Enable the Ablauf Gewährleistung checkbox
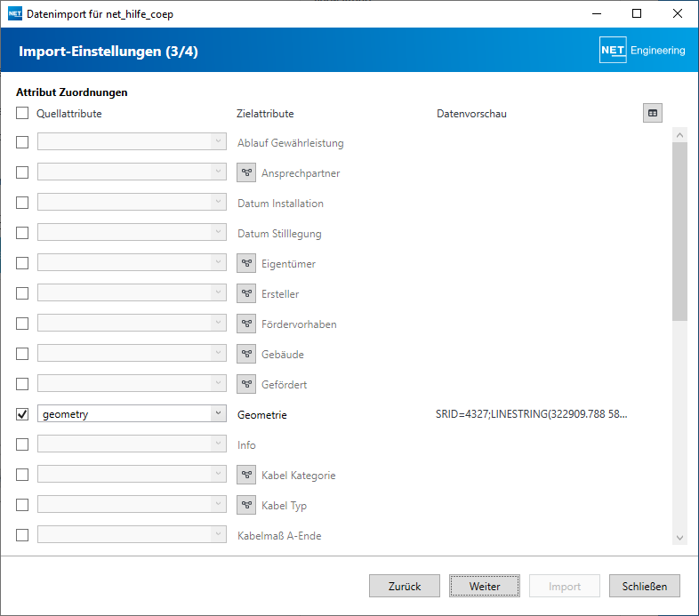Image resolution: width=699 pixels, height=616 pixels. pos(22,142)
